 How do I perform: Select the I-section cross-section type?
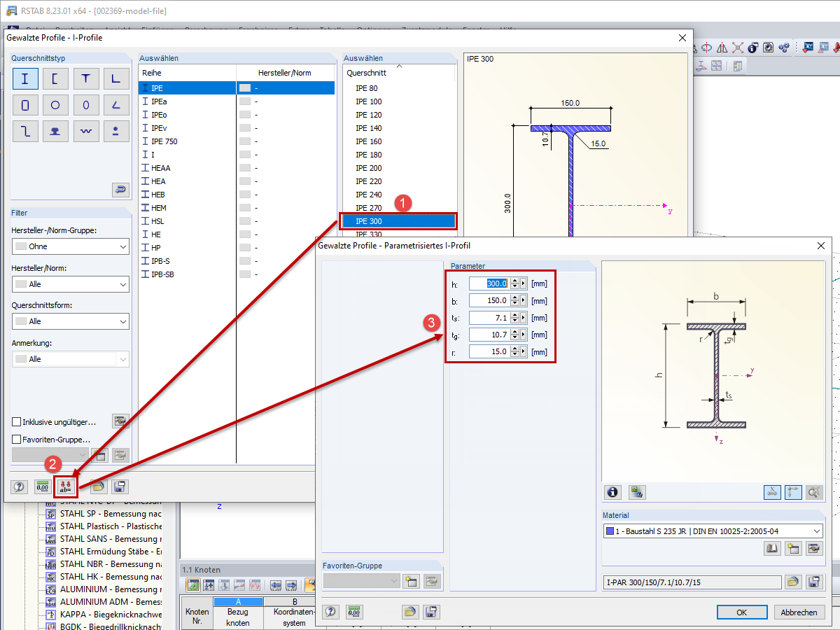(x=25, y=79)
